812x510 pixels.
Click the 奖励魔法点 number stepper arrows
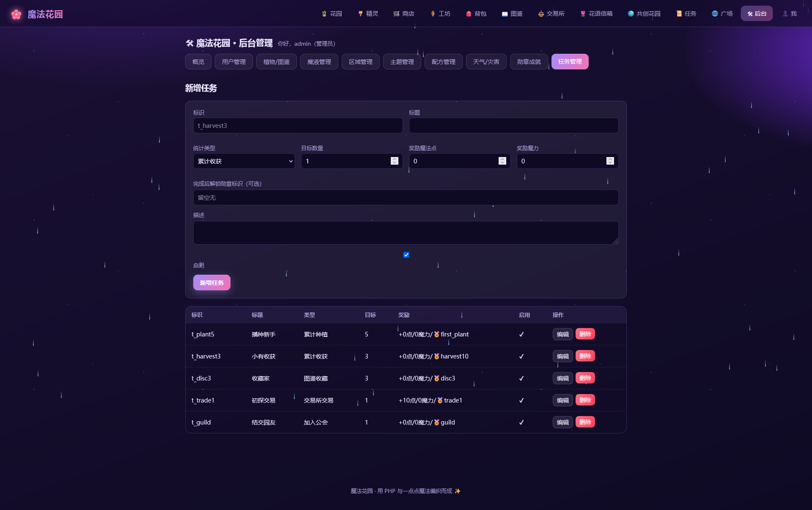click(502, 161)
